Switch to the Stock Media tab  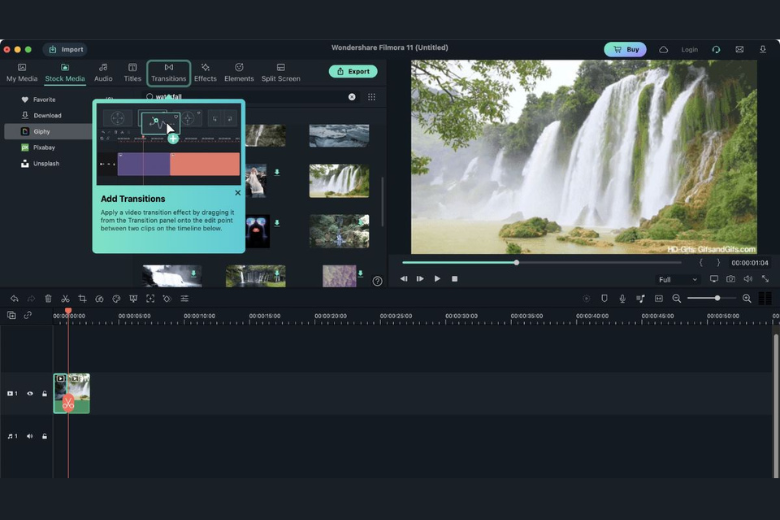(x=65, y=73)
